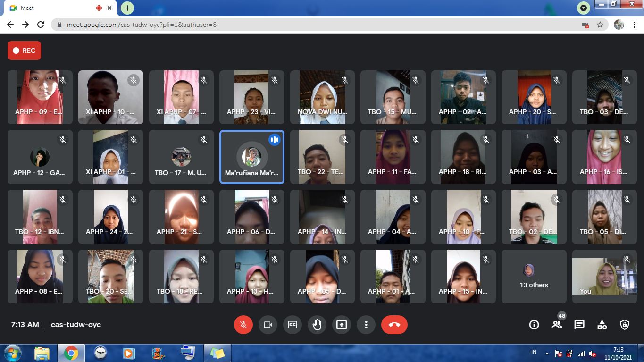This screenshot has width=644, height=362.
Task: Leave call with red hang-up button
Action: (x=394, y=325)
